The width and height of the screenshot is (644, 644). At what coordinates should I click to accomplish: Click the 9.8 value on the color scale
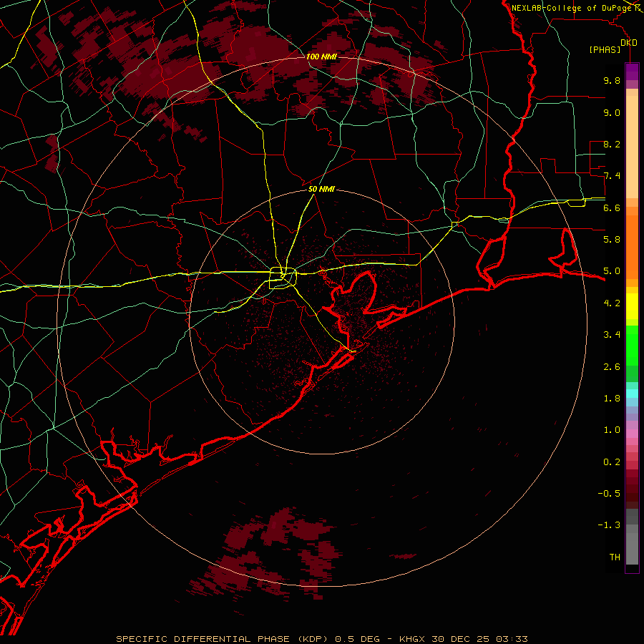(612, 80)
